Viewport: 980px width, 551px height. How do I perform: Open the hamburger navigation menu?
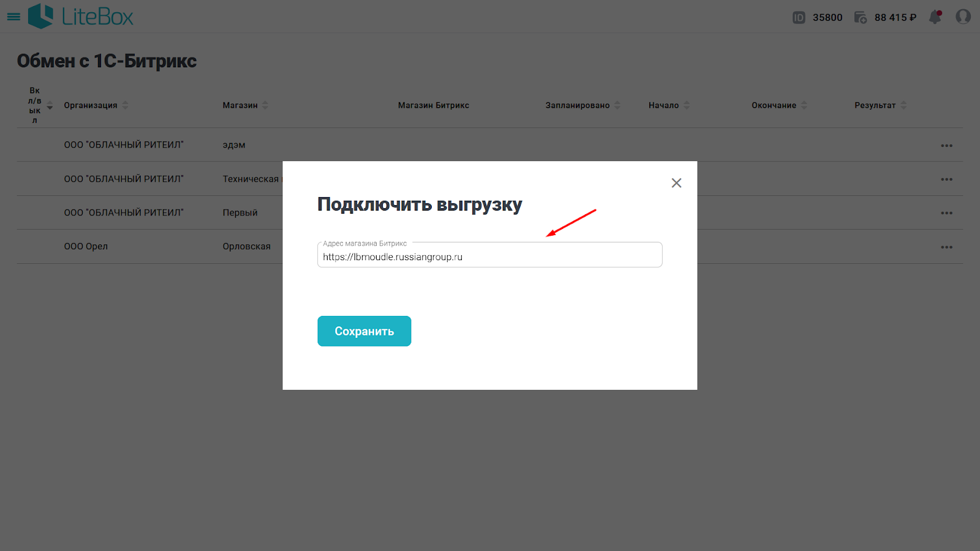[13, 17]
